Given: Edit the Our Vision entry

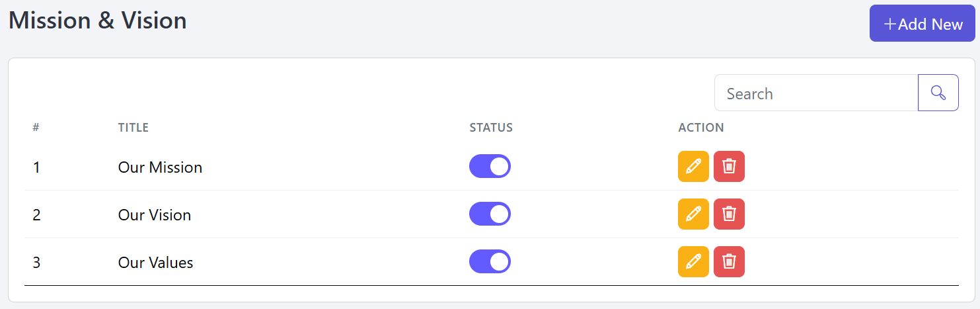Looking at the screenshot, I should pyautogui.click(x=693, y=214).
